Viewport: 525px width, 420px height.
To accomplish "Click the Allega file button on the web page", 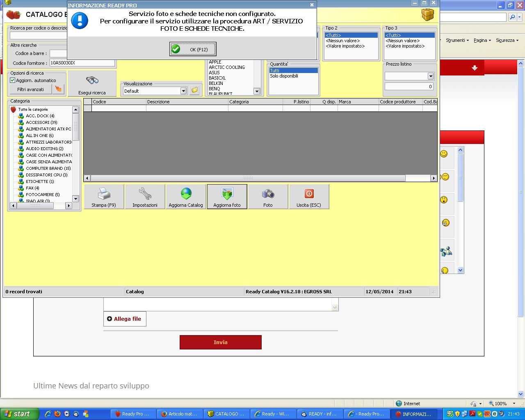I will click(x=125, y=319).
